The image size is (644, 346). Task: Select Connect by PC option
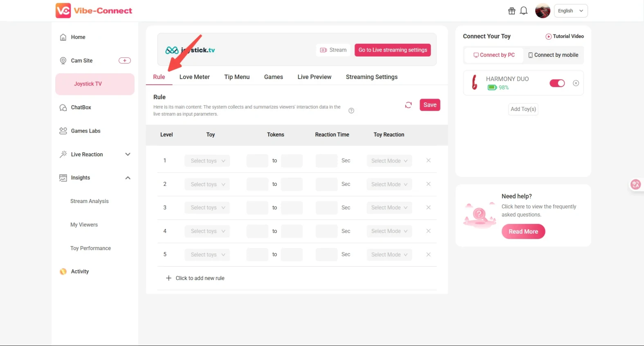494,55
